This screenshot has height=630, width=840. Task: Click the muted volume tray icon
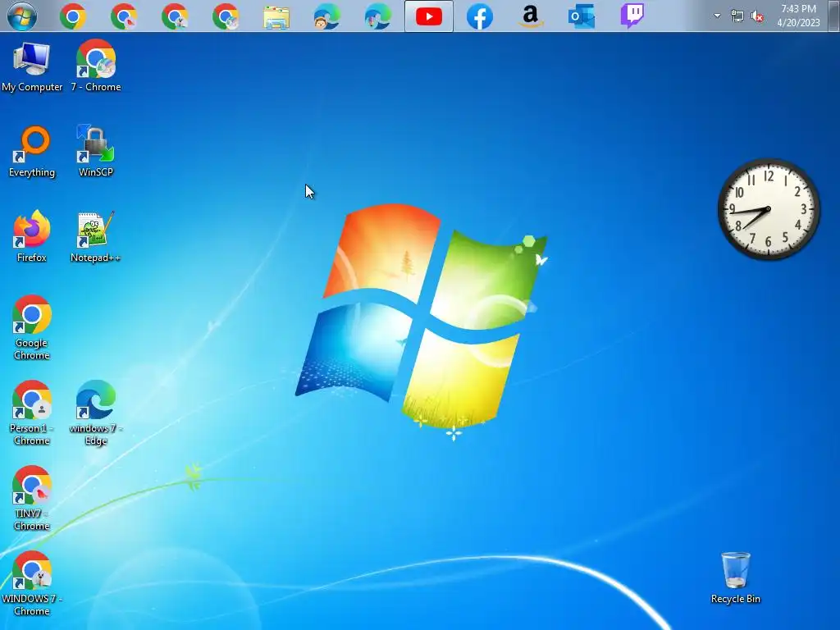click(757, 16)
